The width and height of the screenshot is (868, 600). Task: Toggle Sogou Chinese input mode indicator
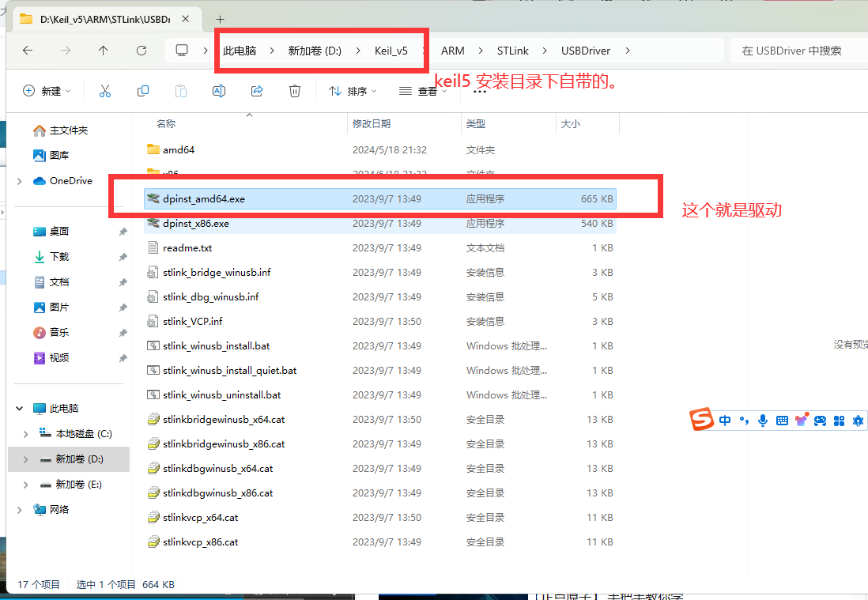pyautogui.click(x=725, y=421)
